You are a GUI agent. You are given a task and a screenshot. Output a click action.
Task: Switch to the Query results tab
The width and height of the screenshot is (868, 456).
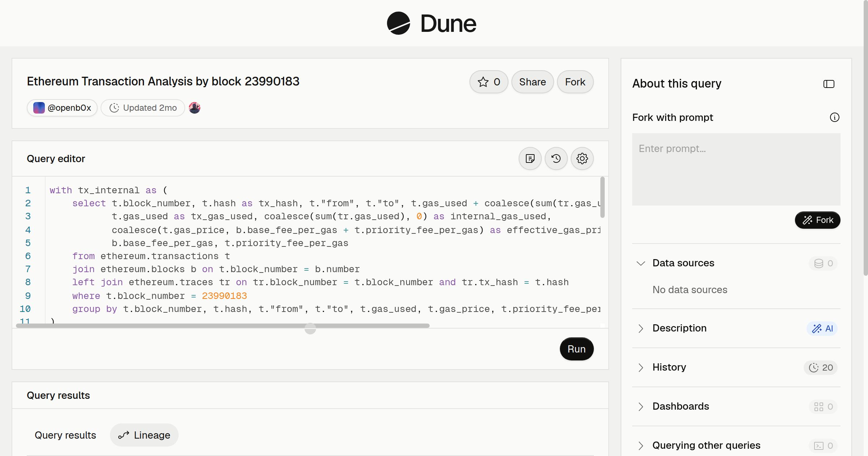pos(65,435)
